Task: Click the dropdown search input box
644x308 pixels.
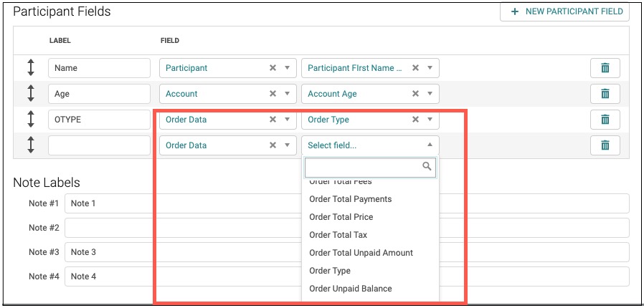Action: click(370, 166)
